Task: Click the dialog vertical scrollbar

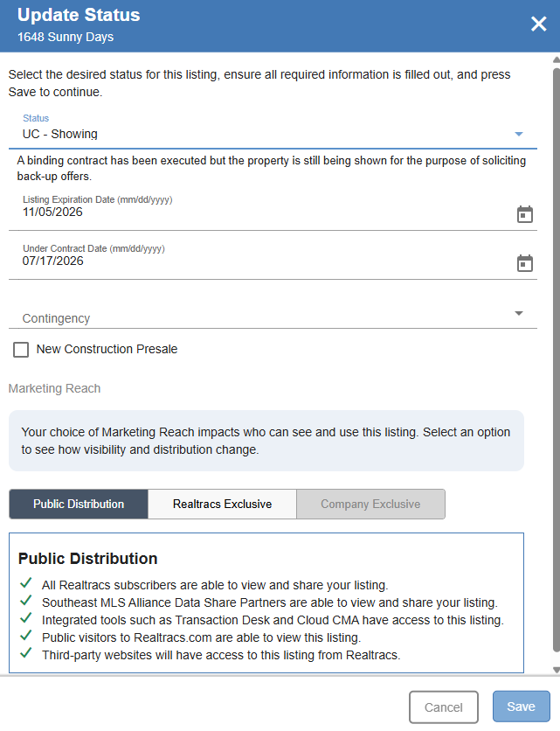Action: [x=557, y=360]
